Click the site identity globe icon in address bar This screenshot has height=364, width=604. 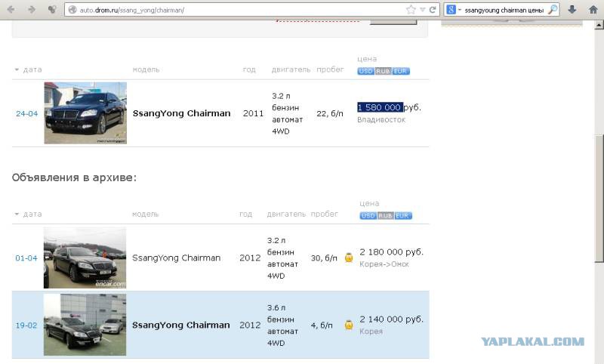(x=72, y=10)
